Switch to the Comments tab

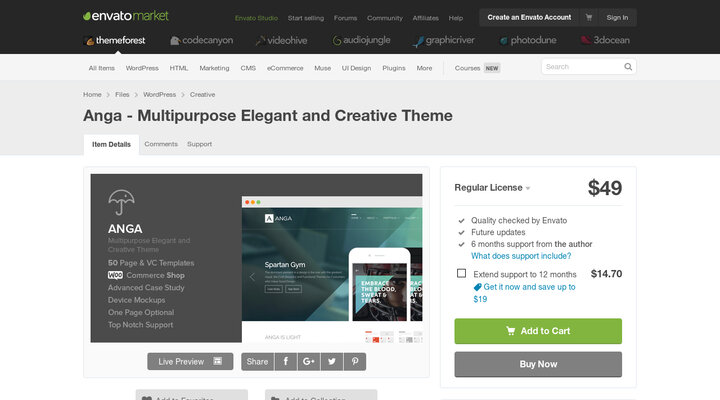tap(161, 144)
